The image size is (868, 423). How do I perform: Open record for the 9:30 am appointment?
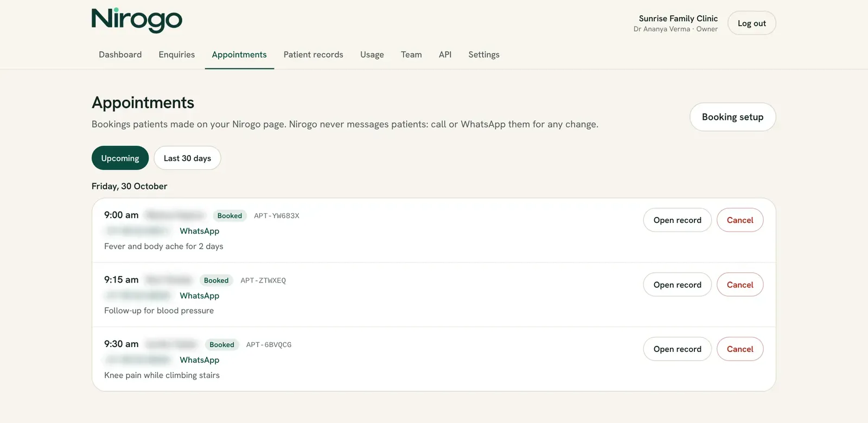[x=677, y=349]
